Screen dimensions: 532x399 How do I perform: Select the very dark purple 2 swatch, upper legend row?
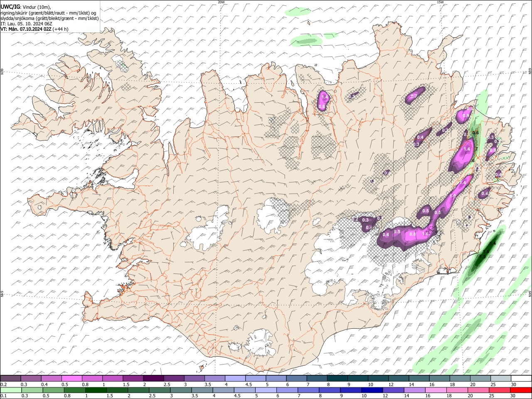[153, 379]
